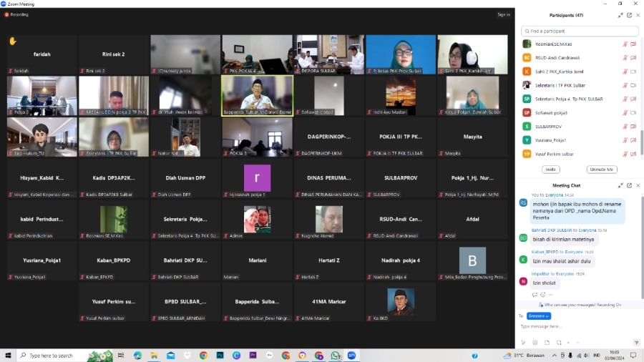This screenshot has width=644, height=362.
Task: Open File Explorer from taskbar
Action: (x=154, y=356)
